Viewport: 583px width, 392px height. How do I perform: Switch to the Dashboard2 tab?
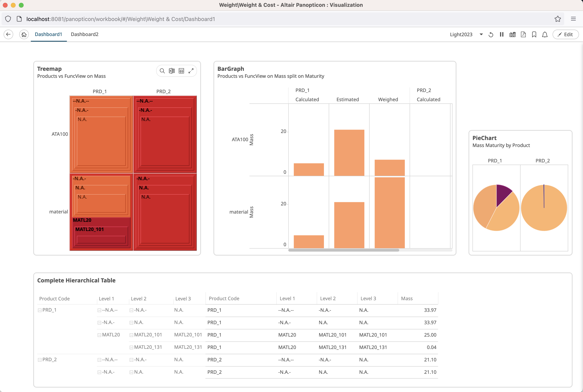pyautogui.click(x=84, y=34)
